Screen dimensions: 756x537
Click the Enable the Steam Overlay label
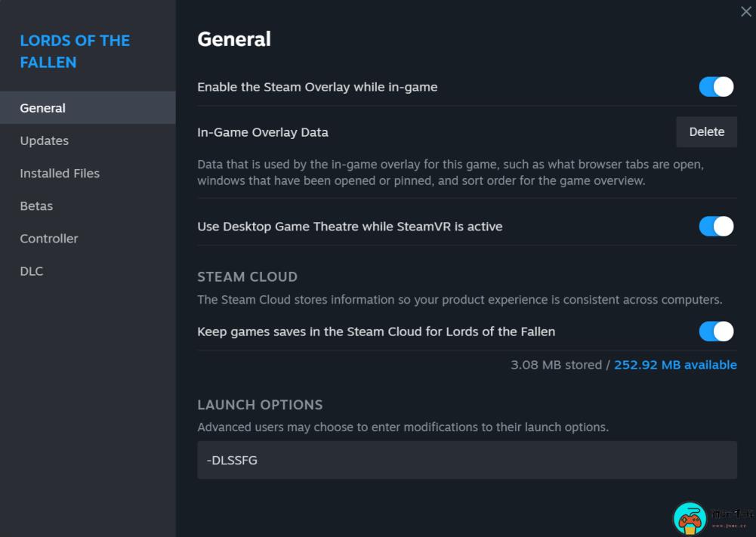click(x=317, y=88)
